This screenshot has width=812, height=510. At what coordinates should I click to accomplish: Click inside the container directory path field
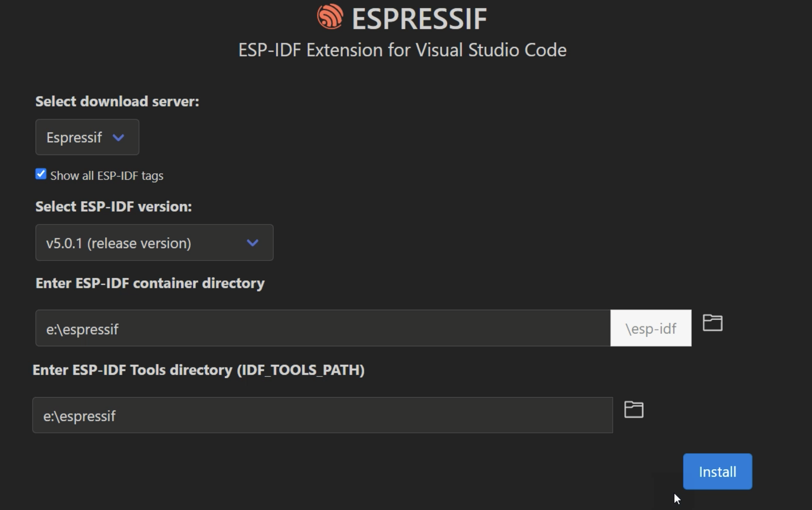point(301,328)
